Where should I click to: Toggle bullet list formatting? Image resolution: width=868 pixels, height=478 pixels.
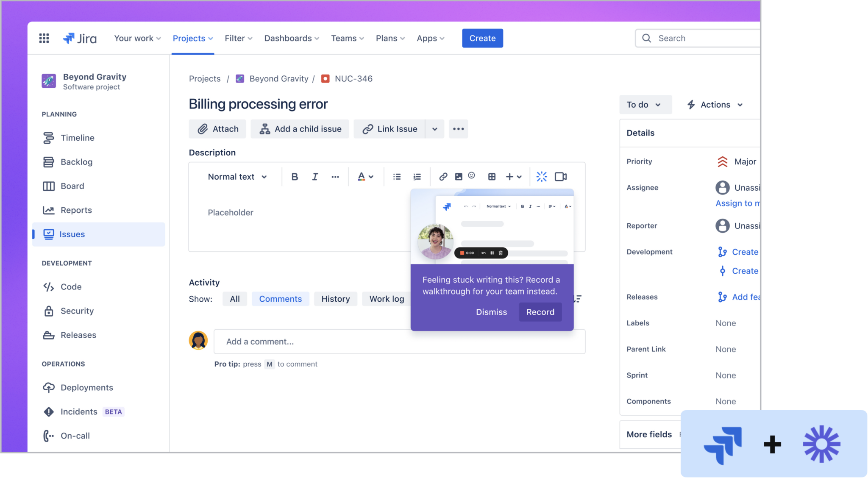[397, 177]
